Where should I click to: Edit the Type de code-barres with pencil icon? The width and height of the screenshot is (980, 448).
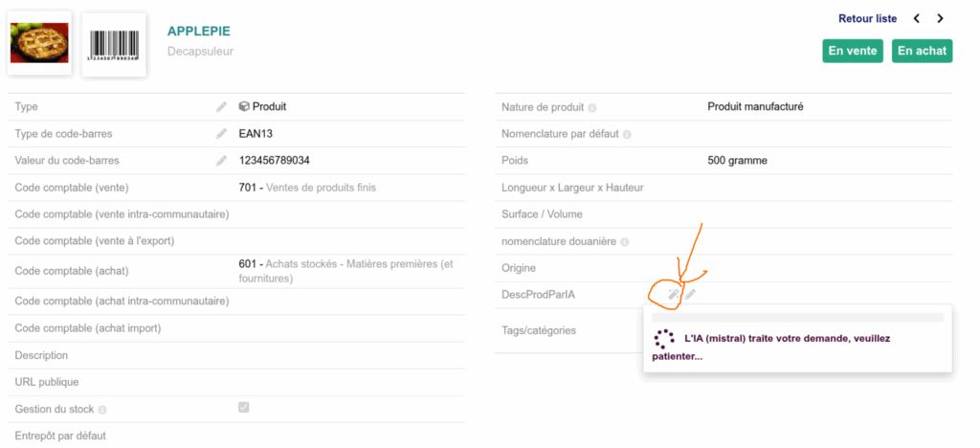click(x=221, y=134)
